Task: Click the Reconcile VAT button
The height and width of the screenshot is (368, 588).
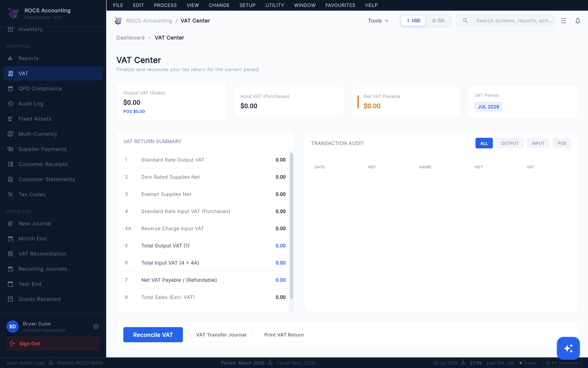Action: coord(153,335)
